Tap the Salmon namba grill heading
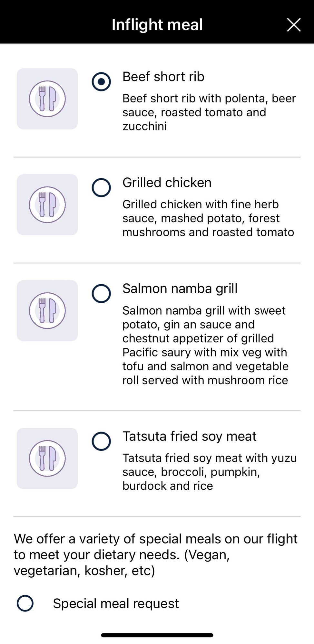Image resolution: width=314 pixels, height=644 pixels. pyautogui.click(x=180, y=289)
